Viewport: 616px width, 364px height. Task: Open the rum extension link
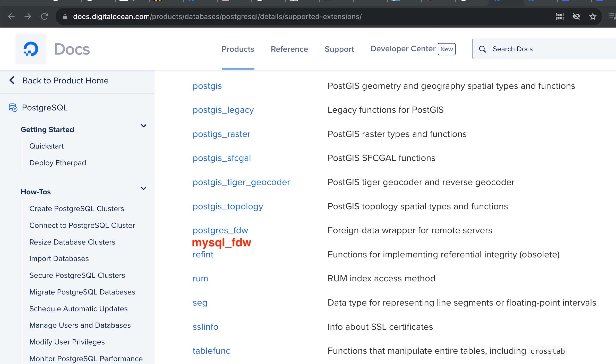coord(200,279)
